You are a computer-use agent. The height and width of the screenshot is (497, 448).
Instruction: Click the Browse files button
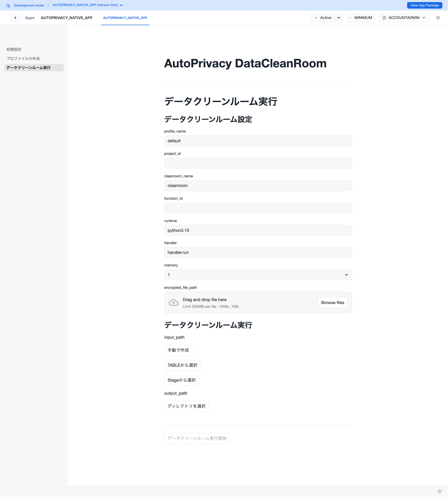(x=332, y=303)
